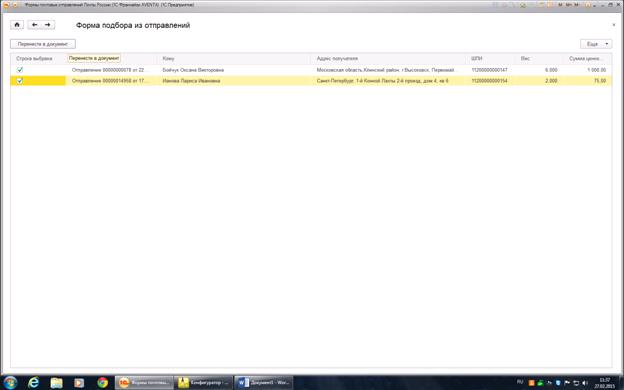Switch to Конфигуратор taskbar window
Viewport: 624px width, 390px height.
click(x=203, y=382)
